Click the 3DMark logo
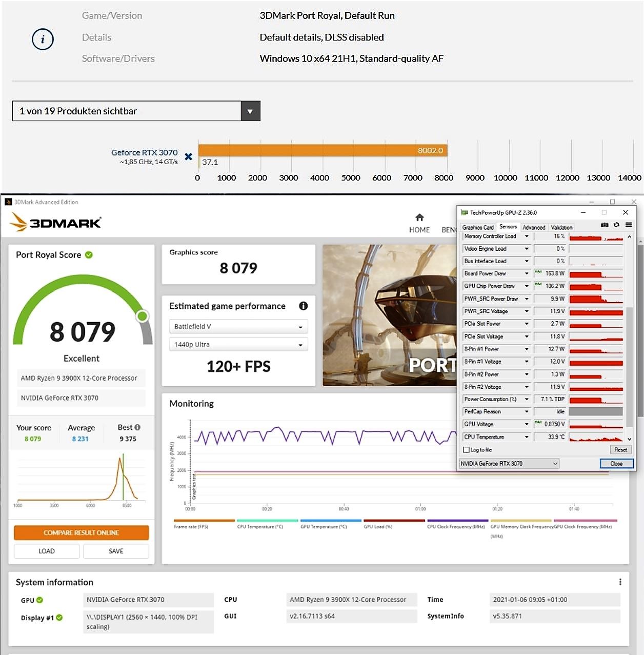This screenshot has width=644, height=655. coord(55,222)
